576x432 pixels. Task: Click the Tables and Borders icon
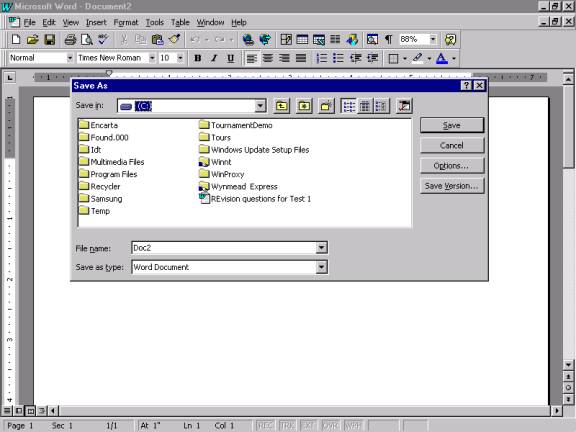(x=286, y=39)
